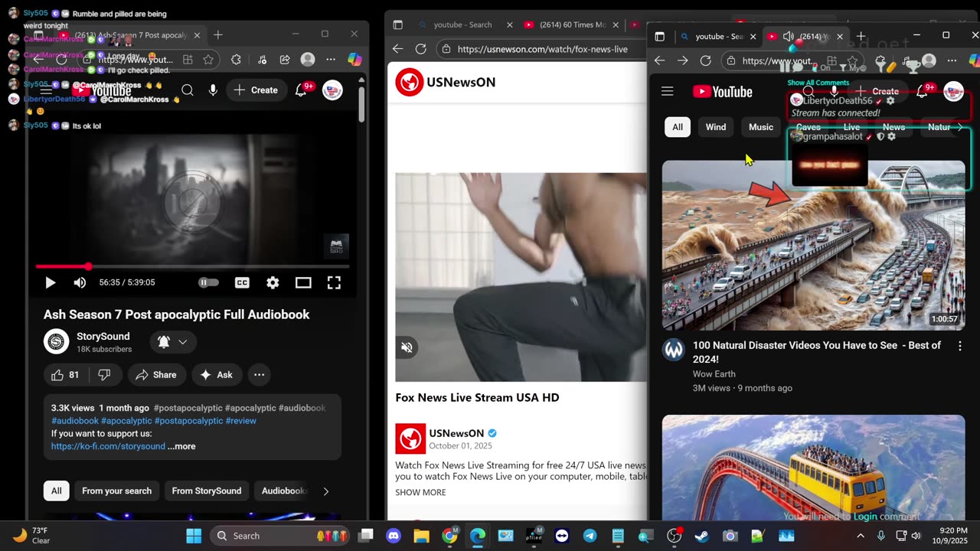Show more chips with right arrow in left window
The image size is (980, 551).
(x=325, y=491)
